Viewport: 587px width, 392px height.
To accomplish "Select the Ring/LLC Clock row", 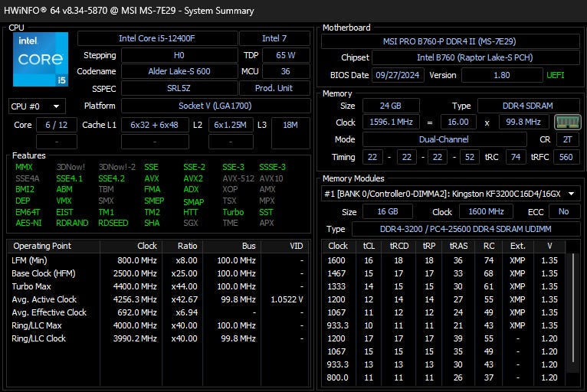I will 159,338.
